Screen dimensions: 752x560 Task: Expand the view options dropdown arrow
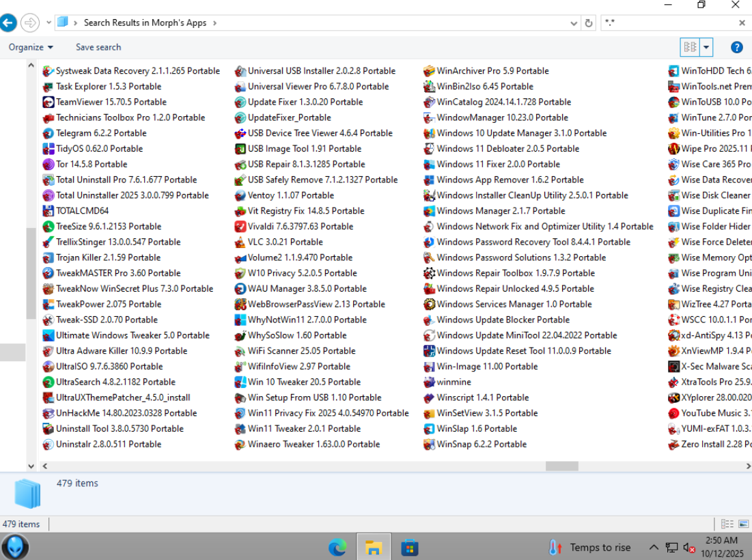point(706,48)
